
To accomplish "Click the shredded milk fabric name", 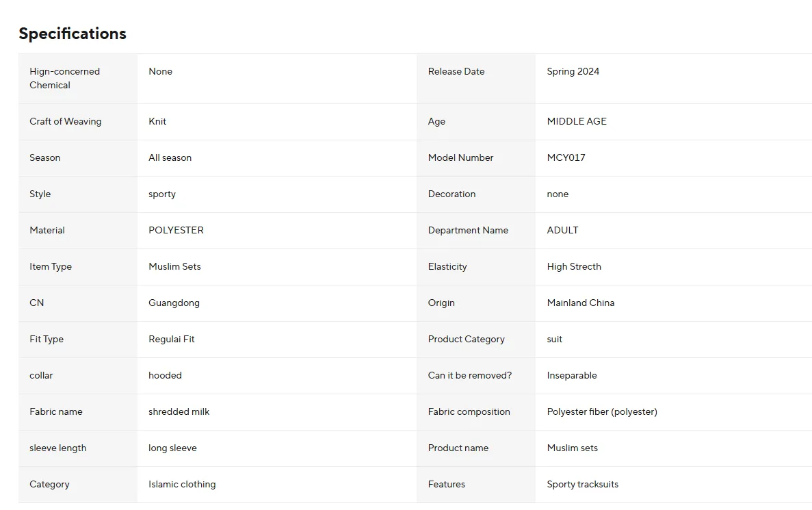I will tap(179, 411).
